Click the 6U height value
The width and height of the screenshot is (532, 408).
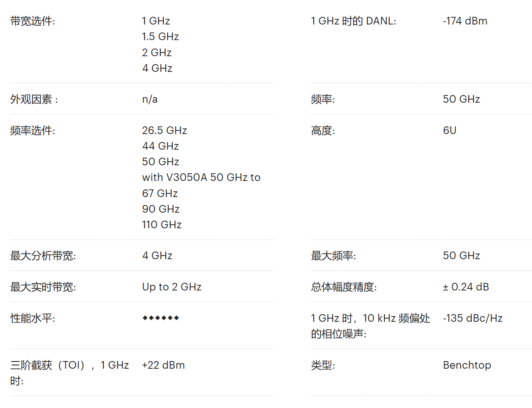click(449, 130)
